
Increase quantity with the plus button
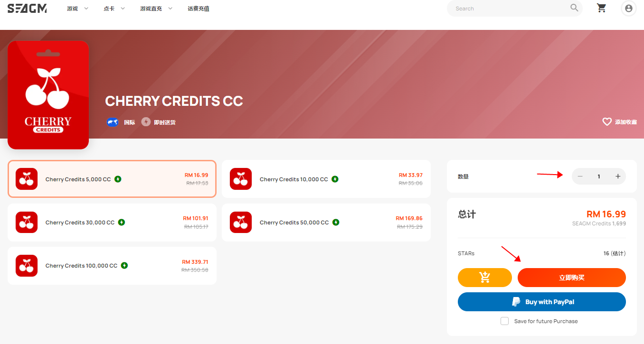pyautogui.click(x=618, y=177)
